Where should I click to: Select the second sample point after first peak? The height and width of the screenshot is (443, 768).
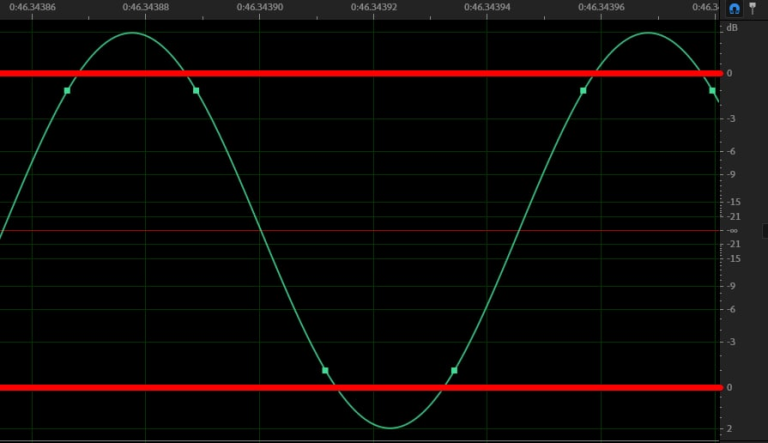tap(196, 91)
